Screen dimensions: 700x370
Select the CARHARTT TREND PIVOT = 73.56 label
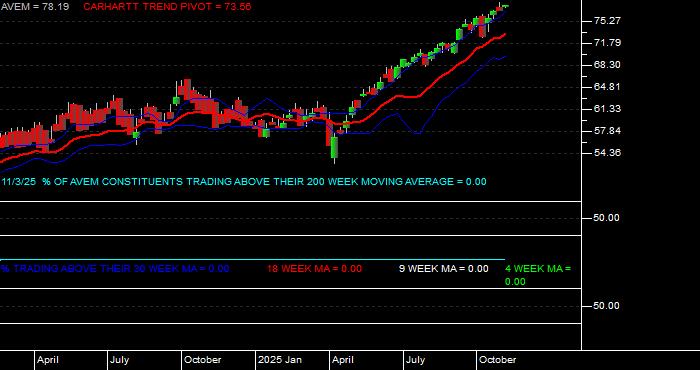coord(167,7)
